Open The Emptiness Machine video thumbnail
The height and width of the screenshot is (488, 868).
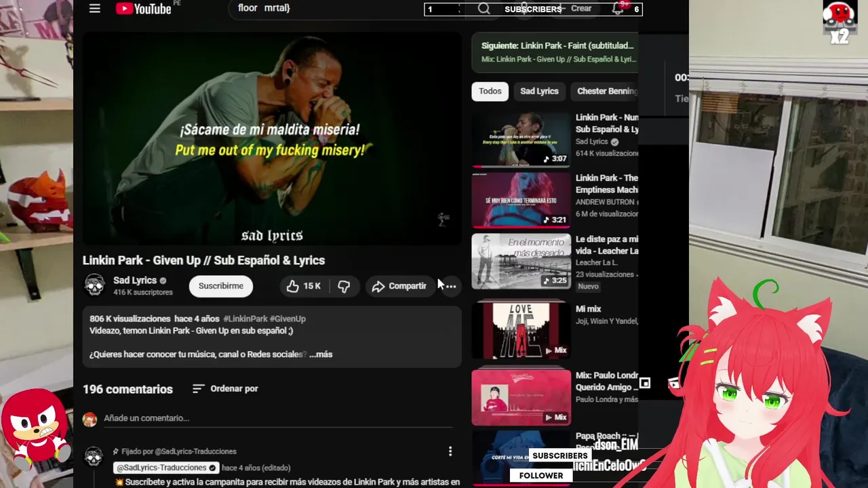coord(521,200)
